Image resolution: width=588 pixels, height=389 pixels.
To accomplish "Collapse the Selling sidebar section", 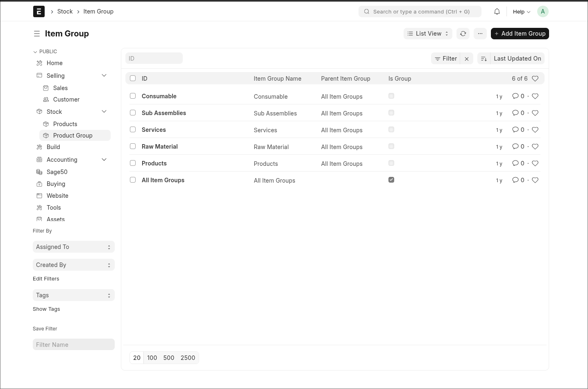I will tap(104, 75).
